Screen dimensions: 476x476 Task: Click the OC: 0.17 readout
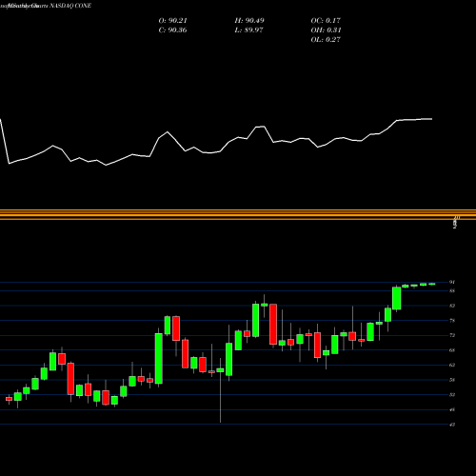(x=326, y=21)
